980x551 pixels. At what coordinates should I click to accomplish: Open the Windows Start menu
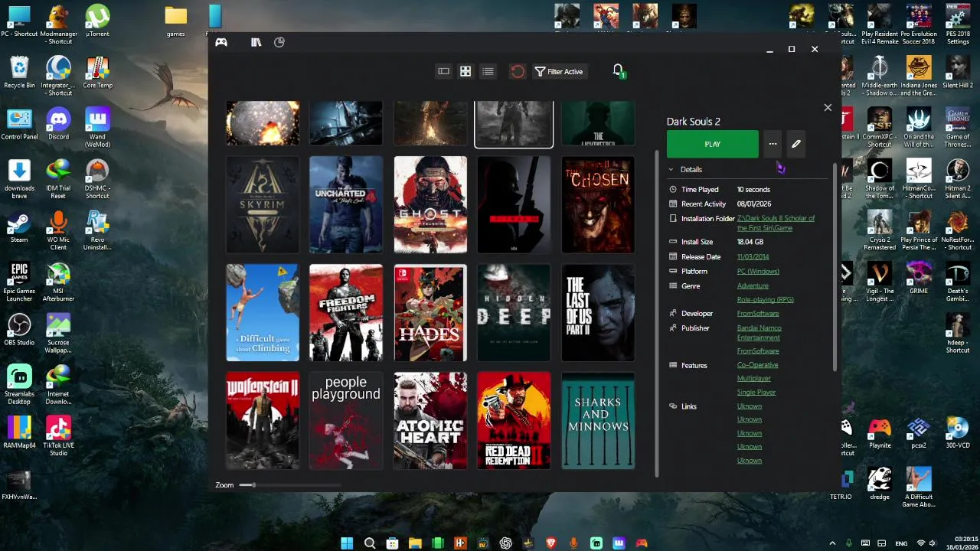click(x=347, y=543)
